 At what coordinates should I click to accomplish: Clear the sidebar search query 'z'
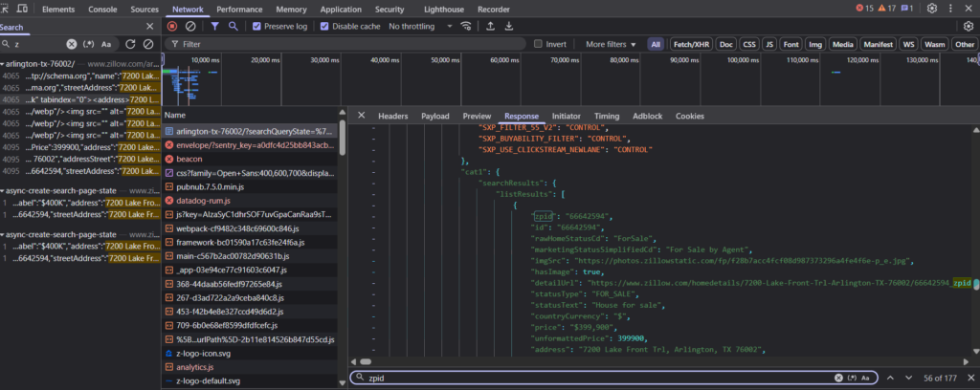(71, 44)
